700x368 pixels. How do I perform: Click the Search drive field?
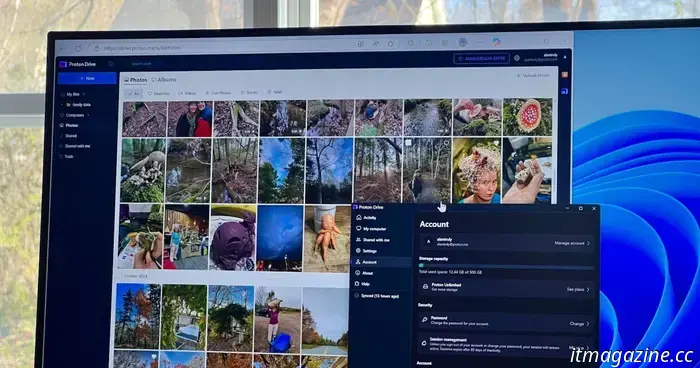[142, 64]
